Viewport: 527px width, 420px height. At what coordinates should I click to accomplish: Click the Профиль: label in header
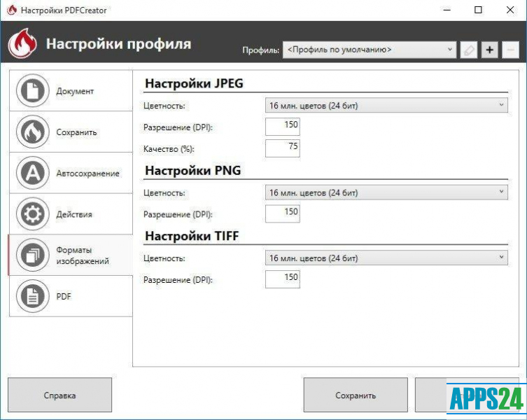[261, 50]
